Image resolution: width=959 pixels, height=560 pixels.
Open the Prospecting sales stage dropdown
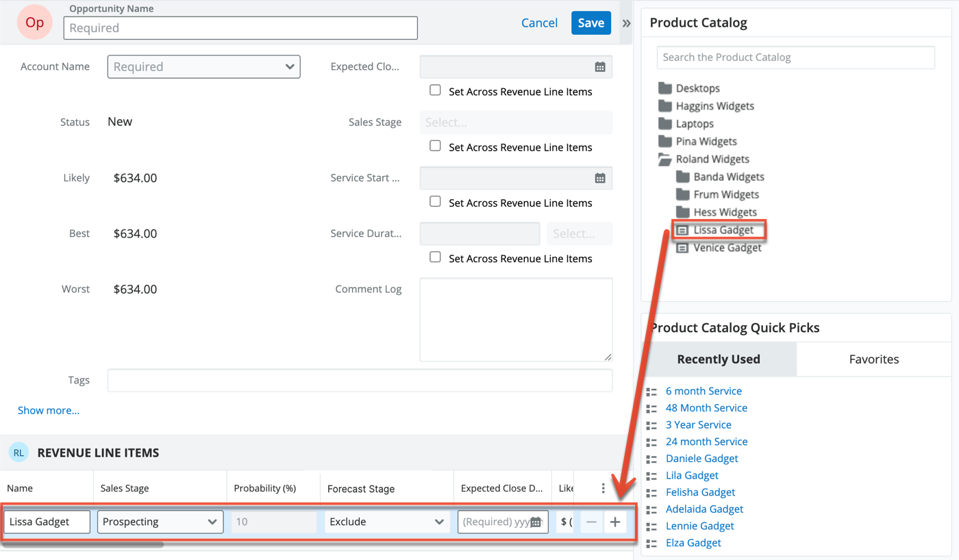pyautogui.click(x=160, y=522)
